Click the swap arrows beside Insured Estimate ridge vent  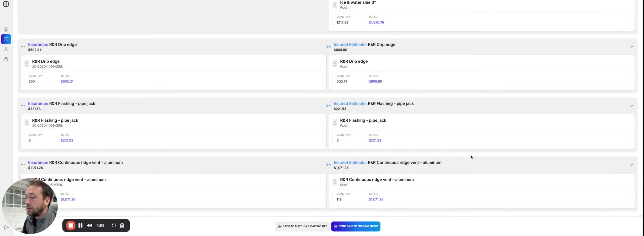tap(328, 165)
